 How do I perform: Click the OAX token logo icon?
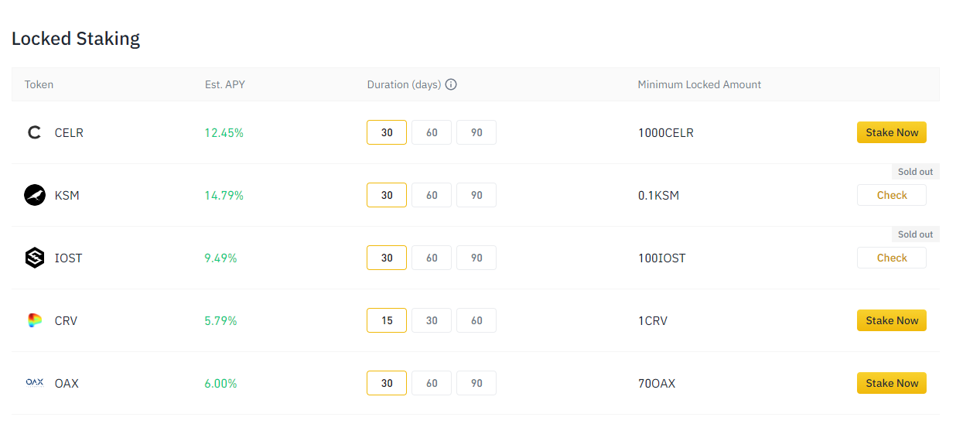click(x=35, y=383)
